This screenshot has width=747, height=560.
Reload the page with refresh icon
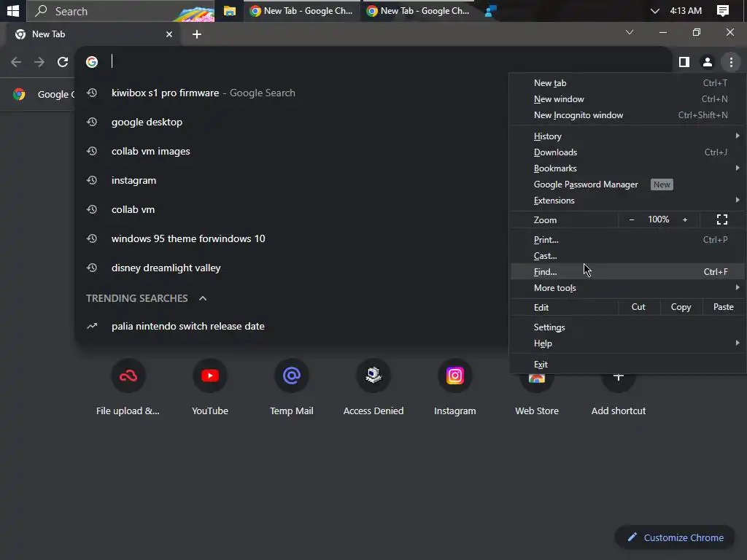pyautogui.click(x=63, y=62)
